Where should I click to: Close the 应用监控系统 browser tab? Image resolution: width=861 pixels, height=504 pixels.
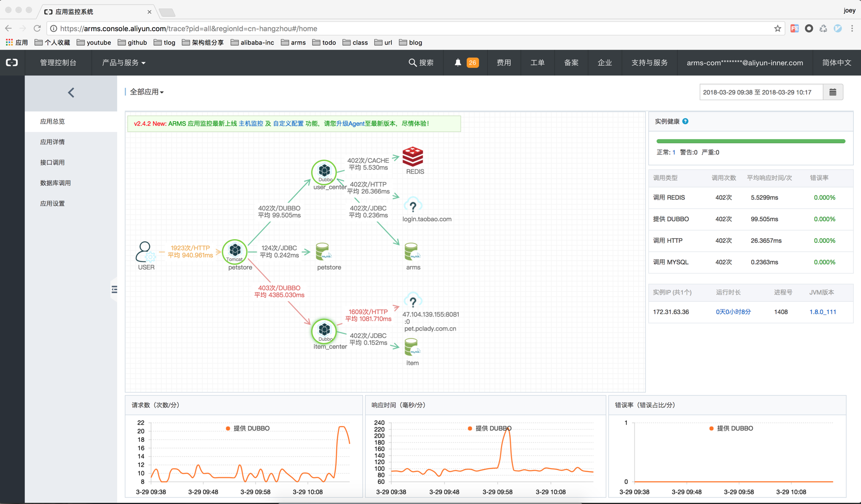click(x=149, y=12)
